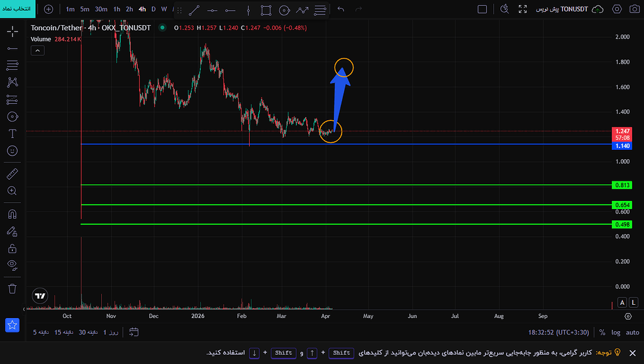Open TONUSDT layout name menu

(562, 9)
